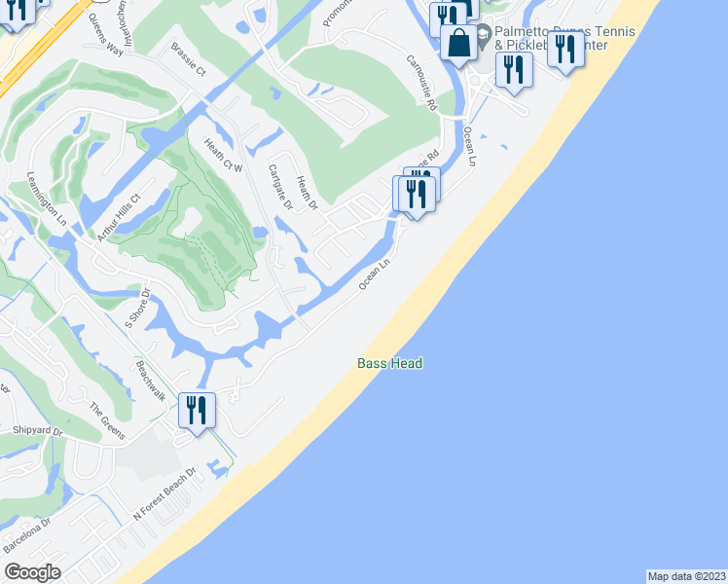The height and width of the screenshot is (584, 728).
Task: Select the Shipyard Dr road label
Action: [x=38, y=431]
